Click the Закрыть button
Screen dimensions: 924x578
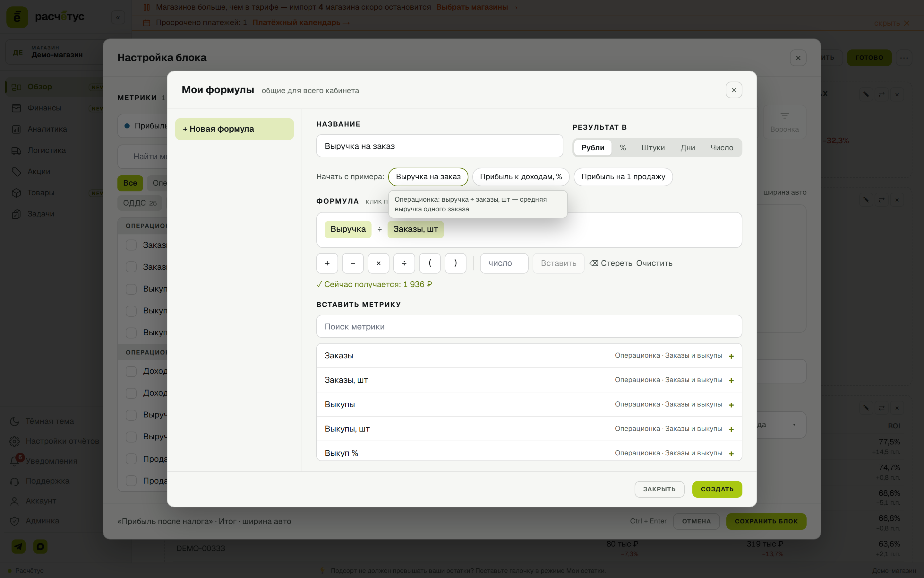coord(659,489)
